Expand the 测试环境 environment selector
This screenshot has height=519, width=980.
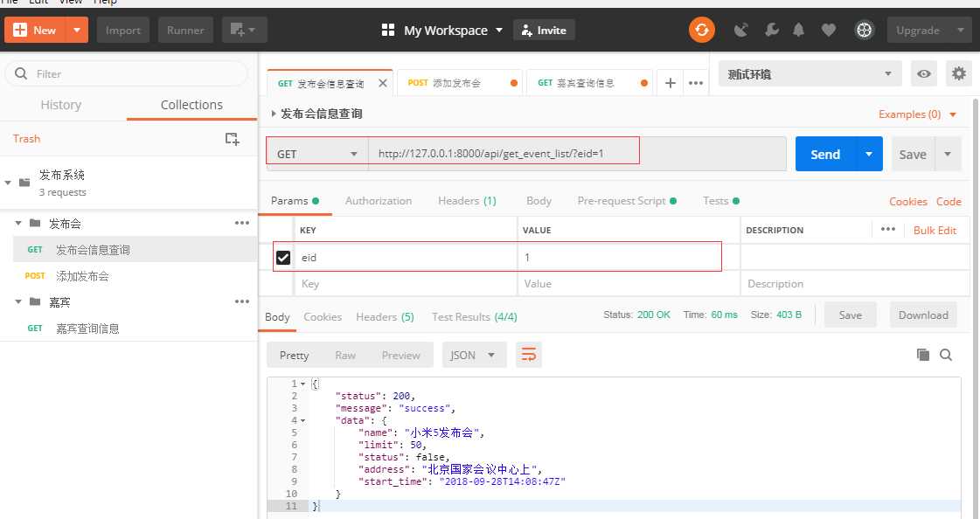tap(810, 73)
